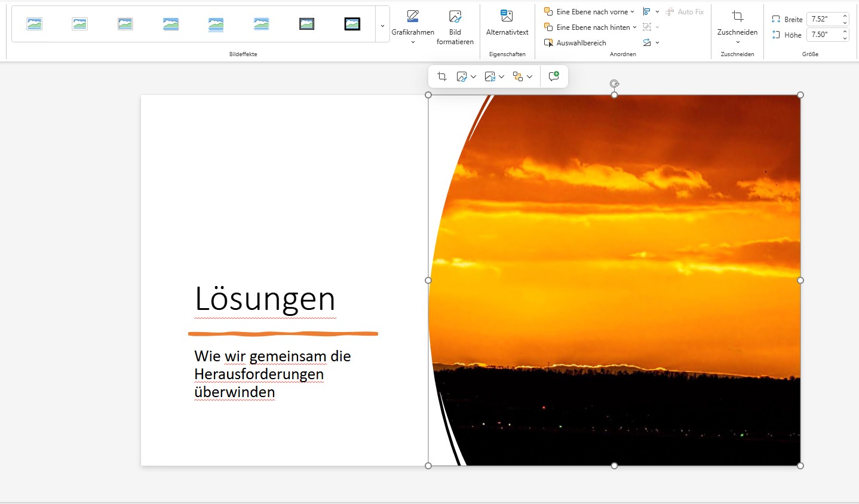Click the crop icon in floating toolbar
The width and height of the screenshot is (859, 504).
[442, 76]
